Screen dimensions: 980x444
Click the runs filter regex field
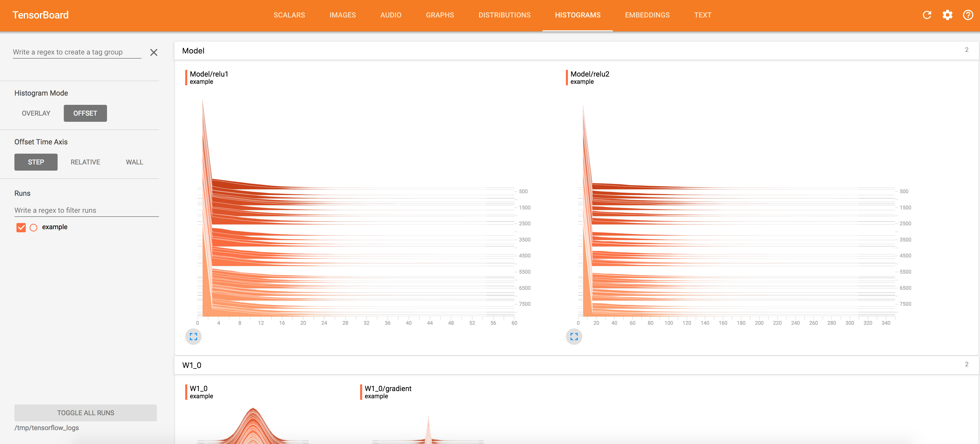(86, 210)
